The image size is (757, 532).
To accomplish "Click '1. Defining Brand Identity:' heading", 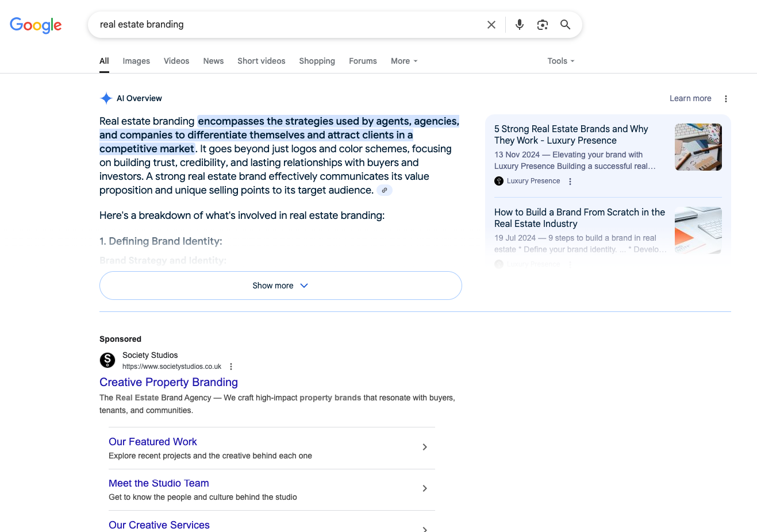I will click(161, 241).
